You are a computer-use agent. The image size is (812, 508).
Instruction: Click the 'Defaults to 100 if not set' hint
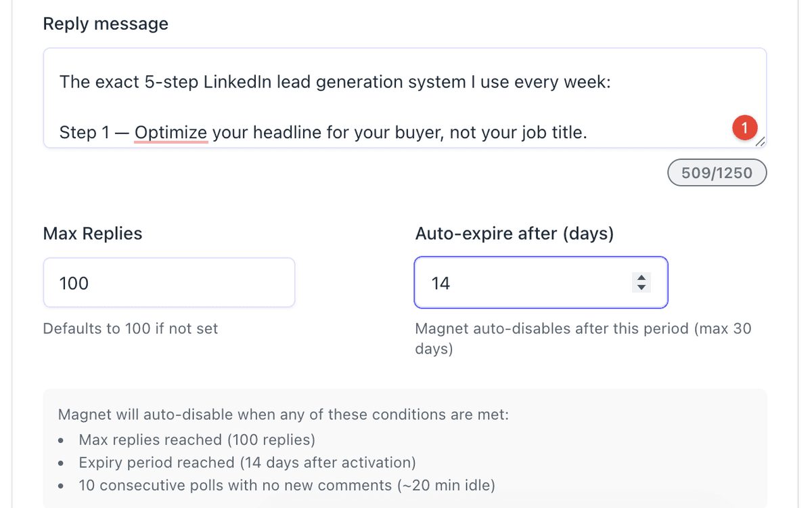coord(131,329)
